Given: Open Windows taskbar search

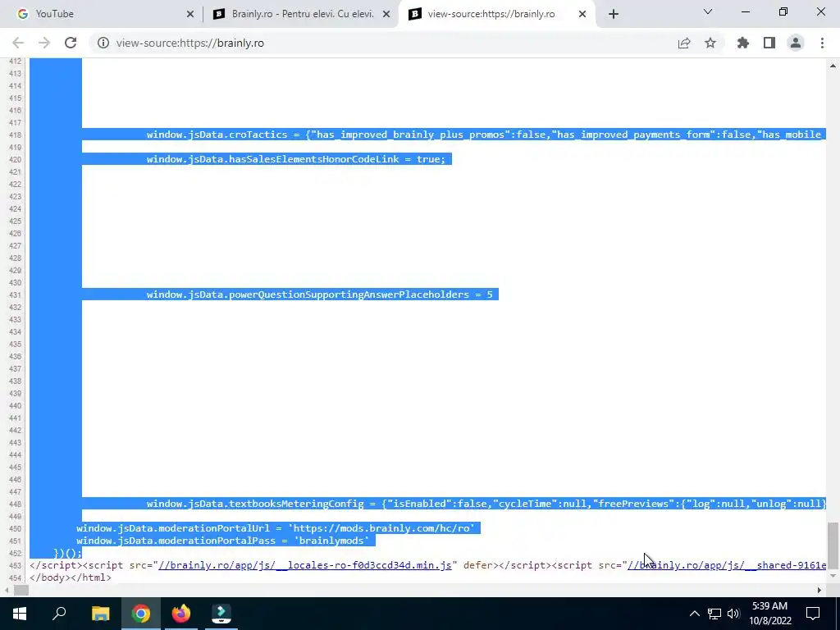Looking at the screenshot, I should tap(59, 614).
